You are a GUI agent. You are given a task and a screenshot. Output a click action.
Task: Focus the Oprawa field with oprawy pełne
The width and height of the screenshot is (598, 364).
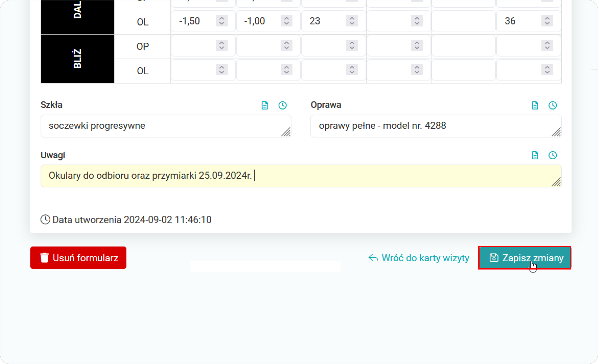(436, 126)
